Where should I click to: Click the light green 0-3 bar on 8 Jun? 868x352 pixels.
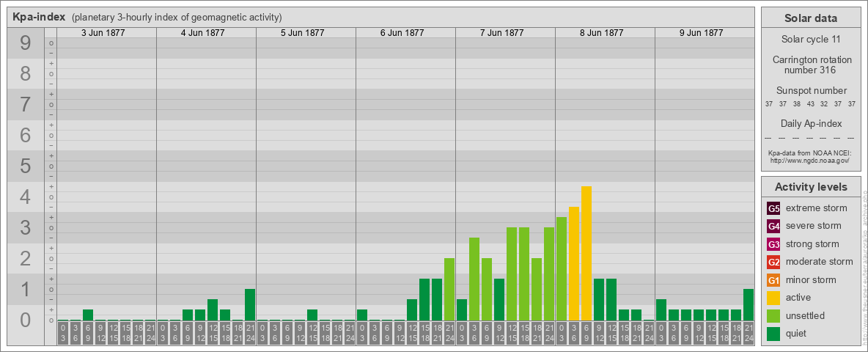pyautogui.click(x=562, y=269)
